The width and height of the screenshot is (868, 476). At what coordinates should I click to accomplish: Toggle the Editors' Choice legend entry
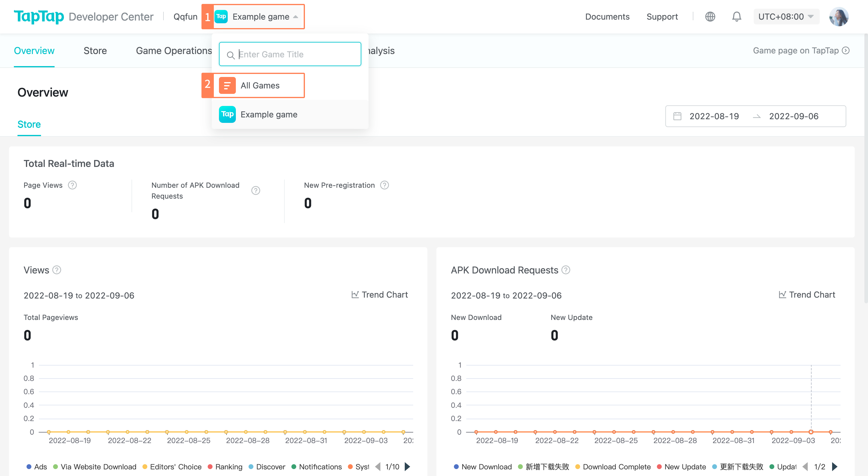pyautogui.click(x=172, y=467)
